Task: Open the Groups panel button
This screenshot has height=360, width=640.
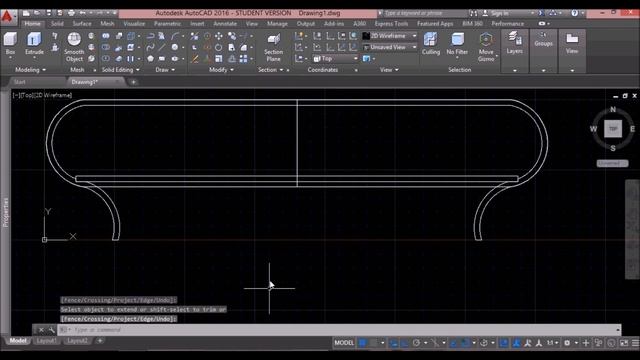Action: pyautogui.click(x=543, y=39)
